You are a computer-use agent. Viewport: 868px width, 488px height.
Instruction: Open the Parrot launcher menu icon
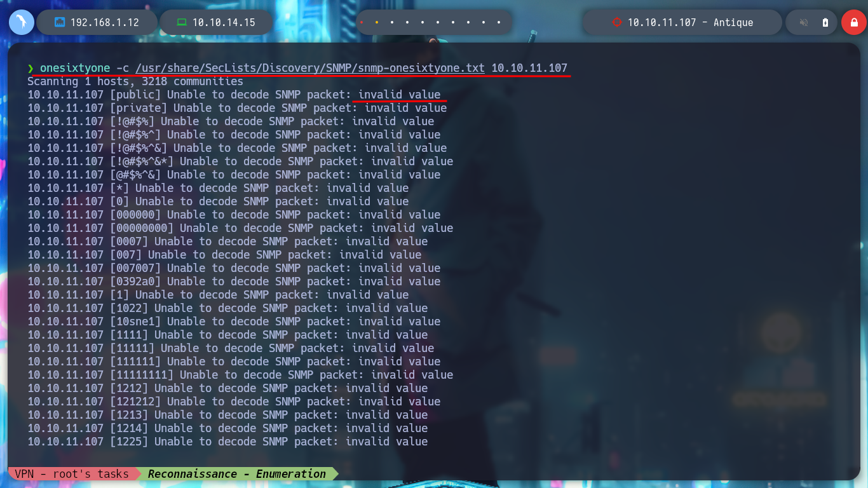[x=22, y=22]
